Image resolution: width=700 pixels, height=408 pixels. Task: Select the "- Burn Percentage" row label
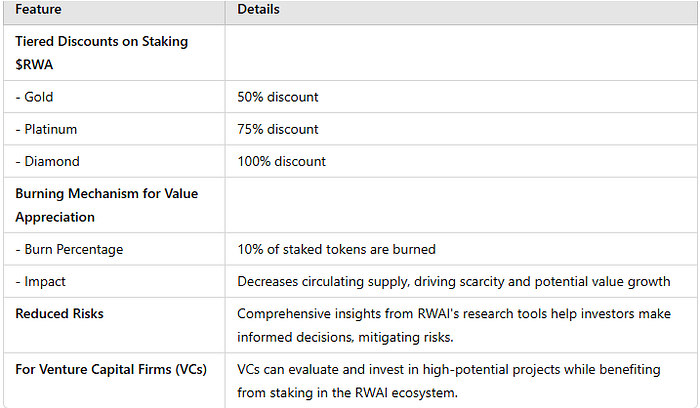pos(67,249)
